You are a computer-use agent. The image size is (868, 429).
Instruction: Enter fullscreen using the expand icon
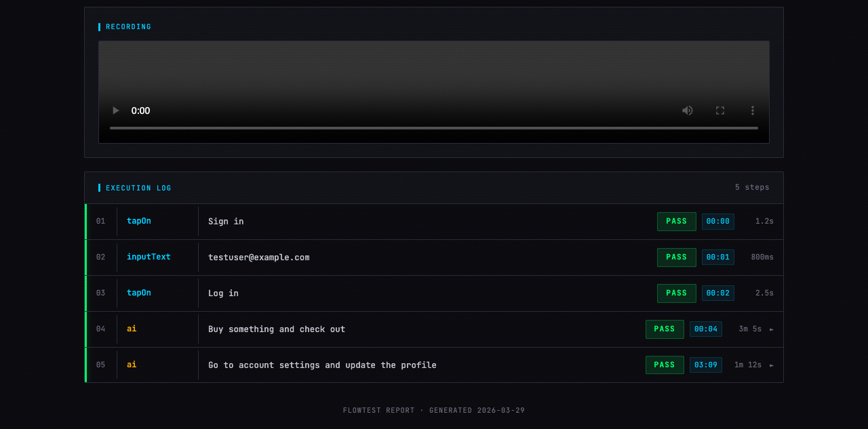[719, 110]
